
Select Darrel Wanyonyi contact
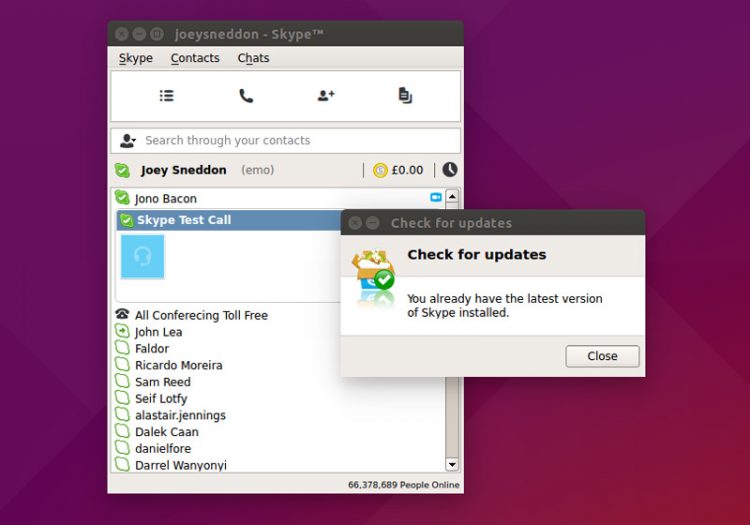[181, 465]
